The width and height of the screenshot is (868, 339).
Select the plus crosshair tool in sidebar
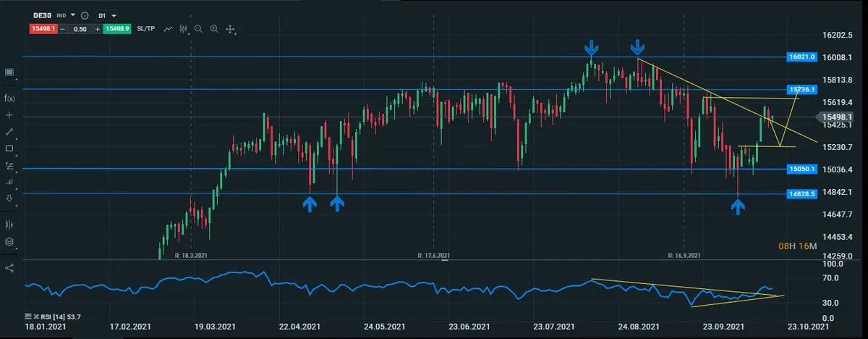click(9, 116)
